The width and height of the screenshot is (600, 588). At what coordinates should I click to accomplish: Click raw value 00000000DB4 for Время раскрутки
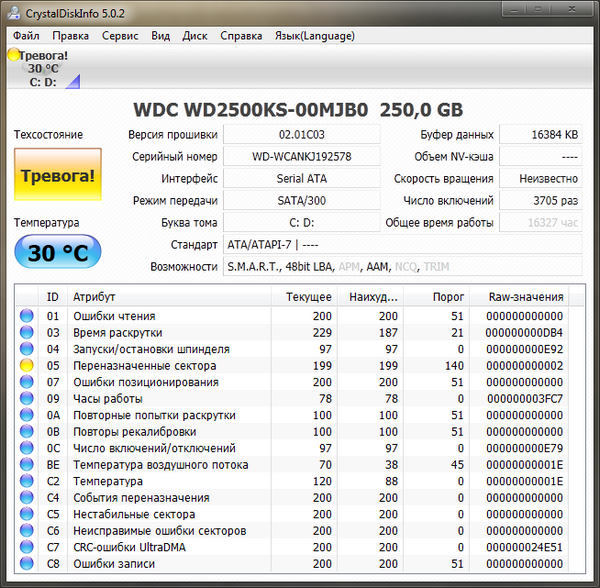pyautogui.click(x=524, y=333)
